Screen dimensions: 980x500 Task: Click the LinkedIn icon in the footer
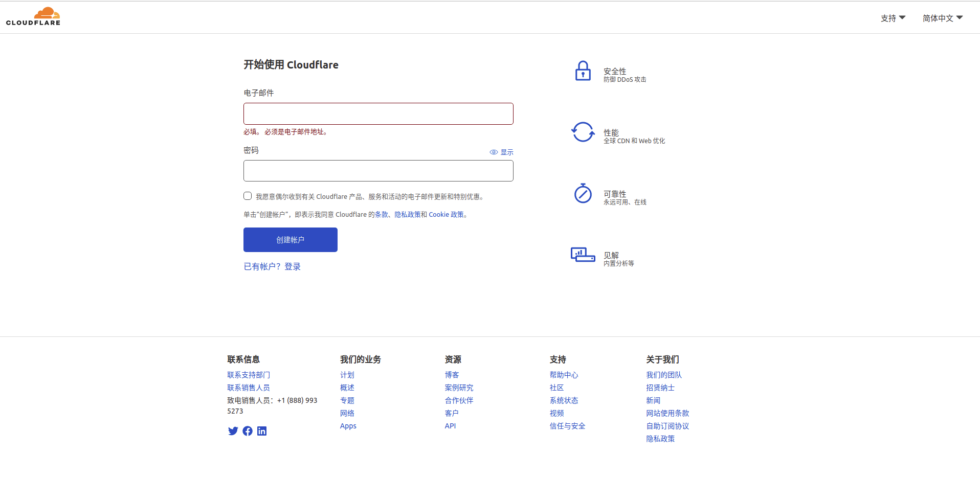262,431
